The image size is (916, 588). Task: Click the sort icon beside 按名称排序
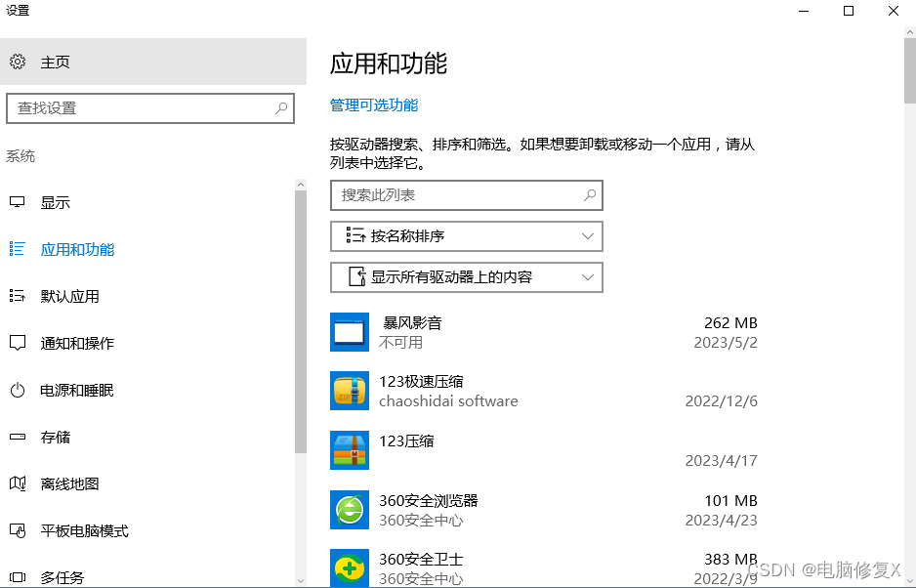(355, 235)
